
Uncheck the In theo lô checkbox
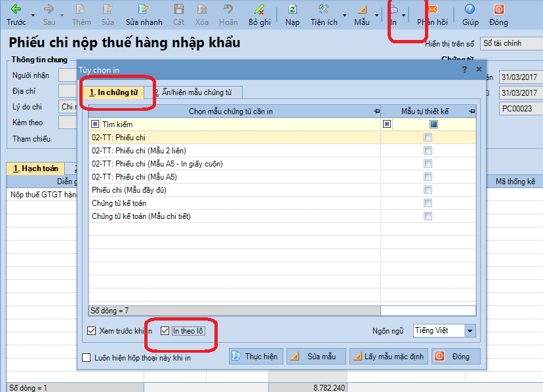[165, 330]
